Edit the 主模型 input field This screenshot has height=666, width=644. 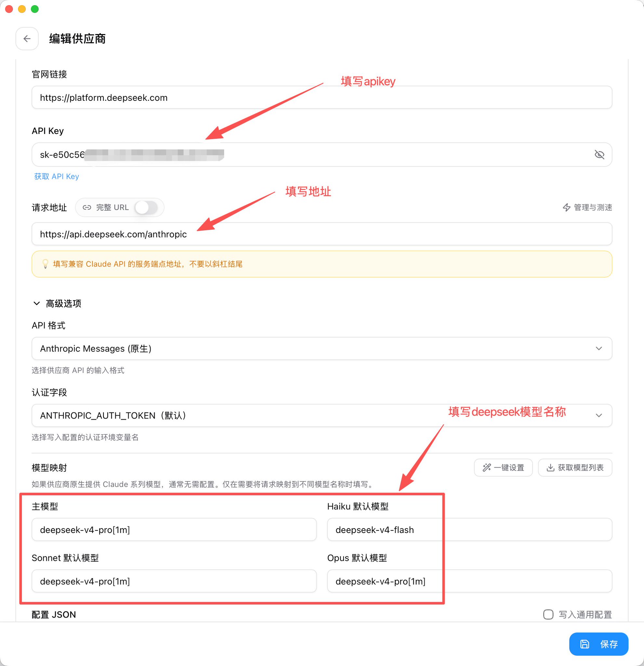coord(174,529)
